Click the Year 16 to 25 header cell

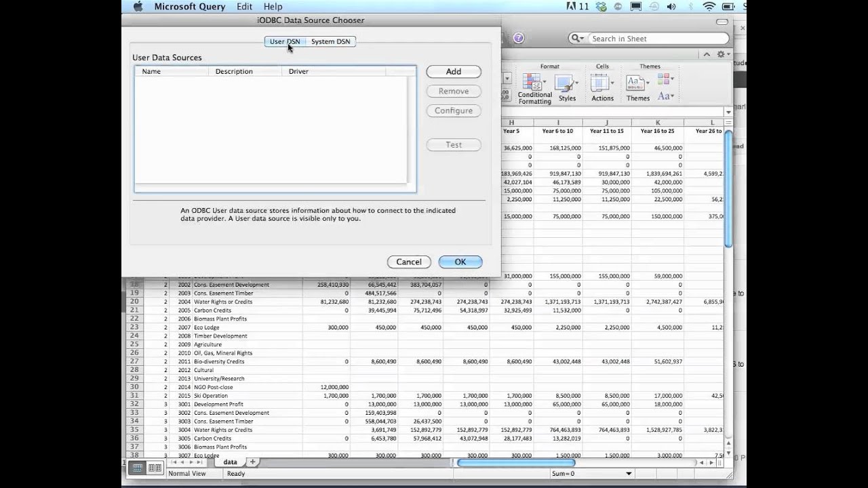click(658, 131)
